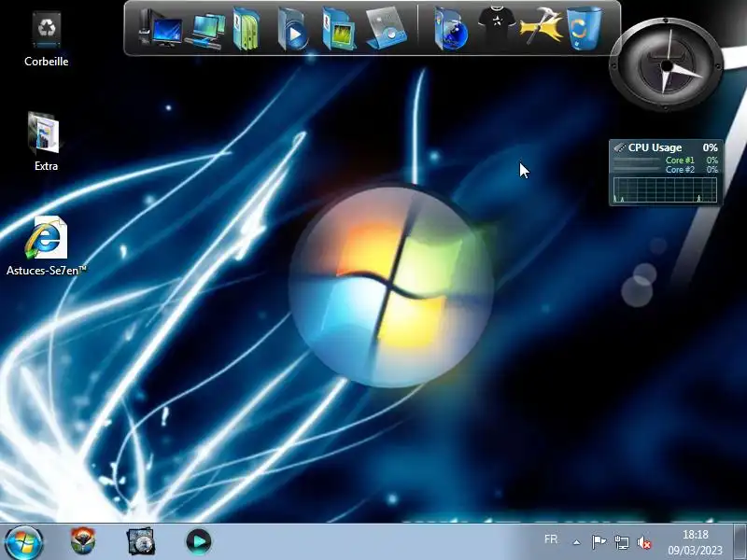Open the Videos folder with play symbol
Screen dimensions: 747x560
(x=292, y=30)
